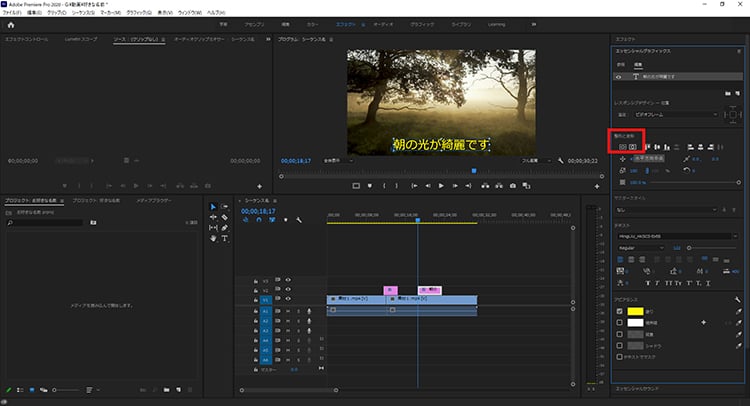Toggle V1 track lock
The height and width of the screenshot is (406, 750).
(x=256, y=300)
